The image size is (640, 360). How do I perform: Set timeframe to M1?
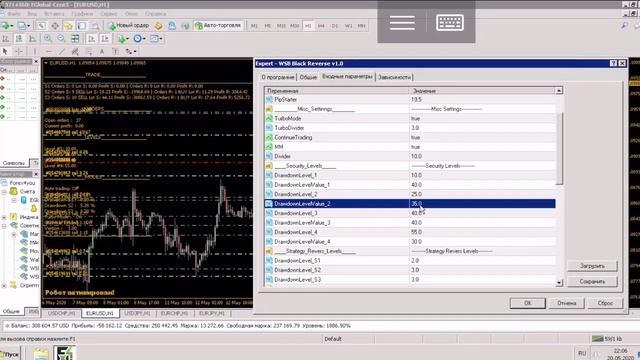pos(254,26)
